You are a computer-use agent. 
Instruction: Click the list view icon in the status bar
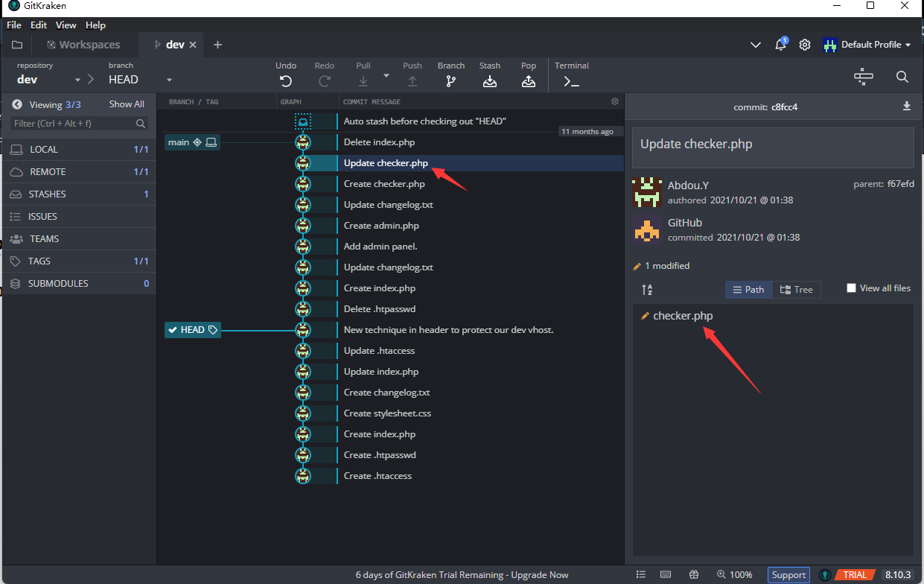coord(641,574)
